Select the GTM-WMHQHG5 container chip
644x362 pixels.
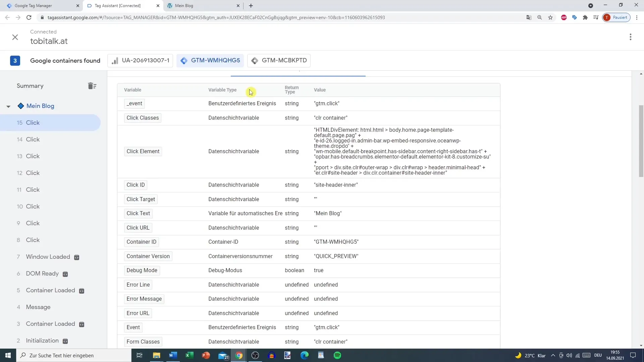(x=211, y=61)
